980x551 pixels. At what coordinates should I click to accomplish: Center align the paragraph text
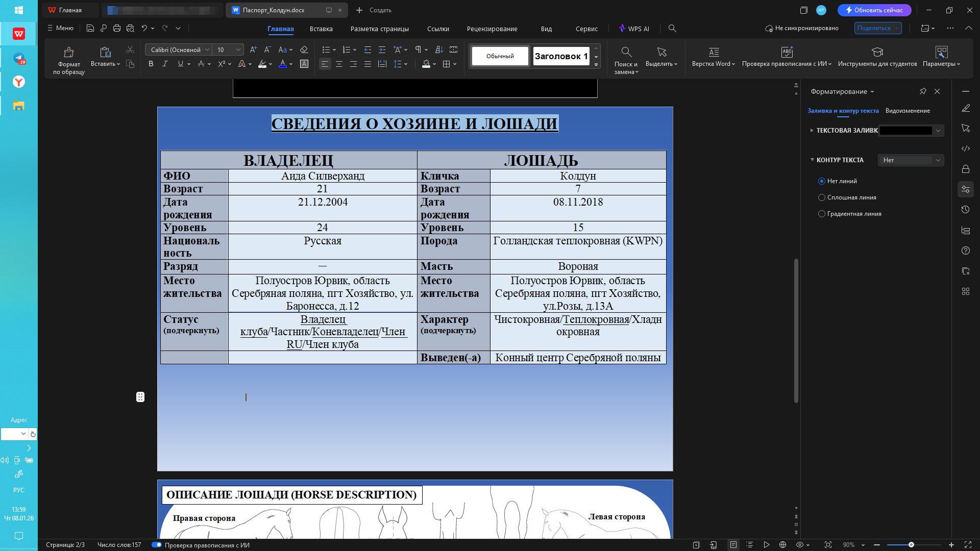339,64
